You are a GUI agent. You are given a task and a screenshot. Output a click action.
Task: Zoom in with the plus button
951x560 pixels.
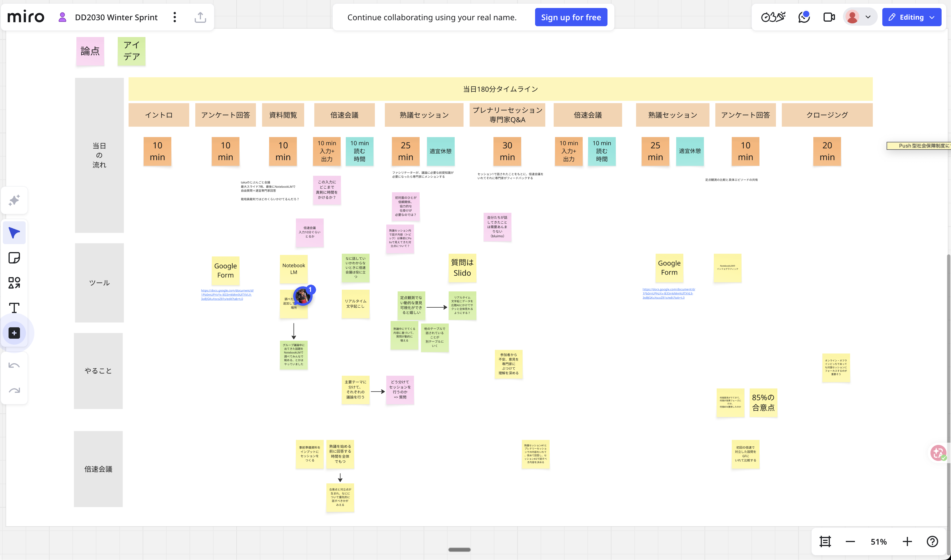(x=907, y=541)
